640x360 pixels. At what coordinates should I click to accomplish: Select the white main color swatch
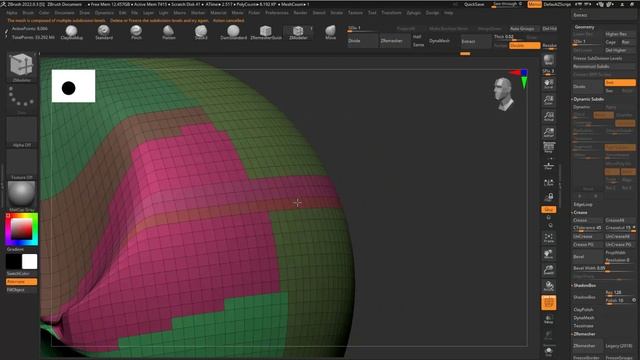click(29, 262)
